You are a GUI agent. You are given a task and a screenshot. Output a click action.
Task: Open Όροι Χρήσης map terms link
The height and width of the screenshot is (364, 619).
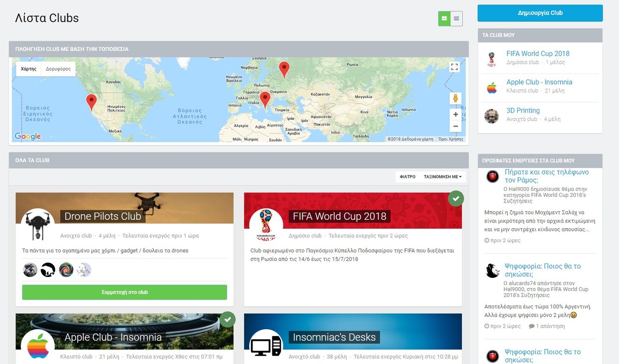pyautogui.click(x=451, y=139)
